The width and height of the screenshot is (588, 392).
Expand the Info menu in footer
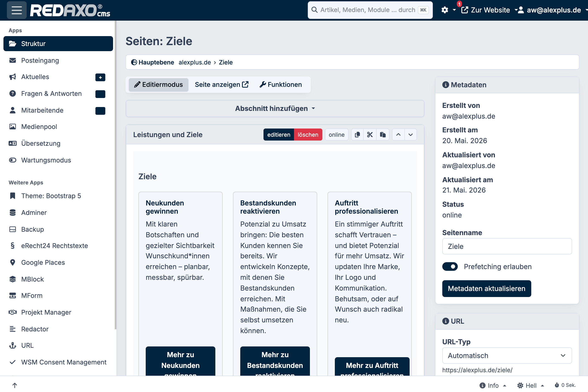(x=493, y=385)
